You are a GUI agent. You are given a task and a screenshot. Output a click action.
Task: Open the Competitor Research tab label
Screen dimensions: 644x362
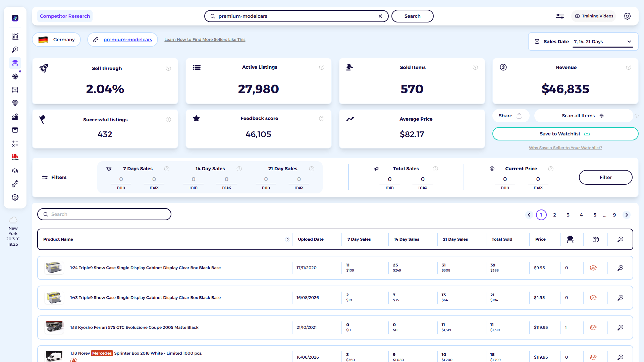point(65,16)
